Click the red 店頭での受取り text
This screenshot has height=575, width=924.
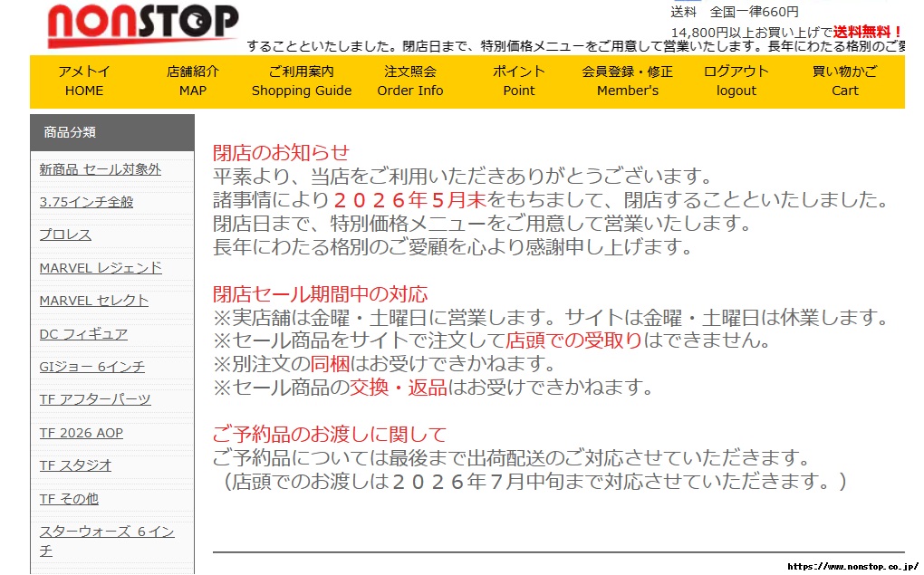[574, 340]
